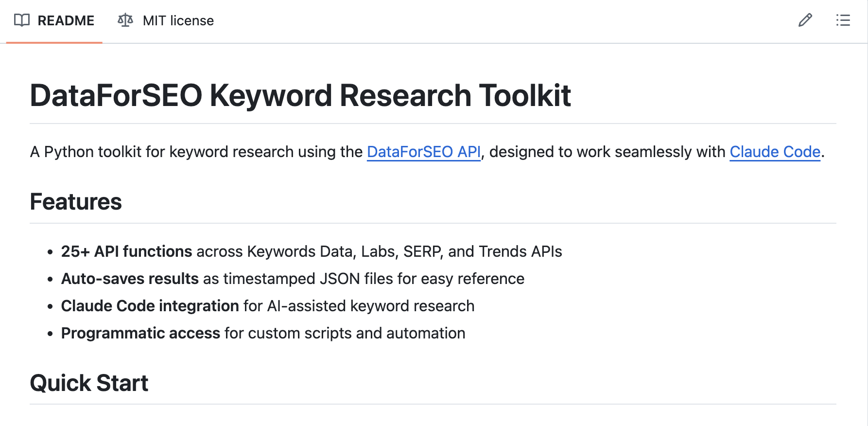Click the book icon beside README

pyautogui.click(x=21, y=20)
